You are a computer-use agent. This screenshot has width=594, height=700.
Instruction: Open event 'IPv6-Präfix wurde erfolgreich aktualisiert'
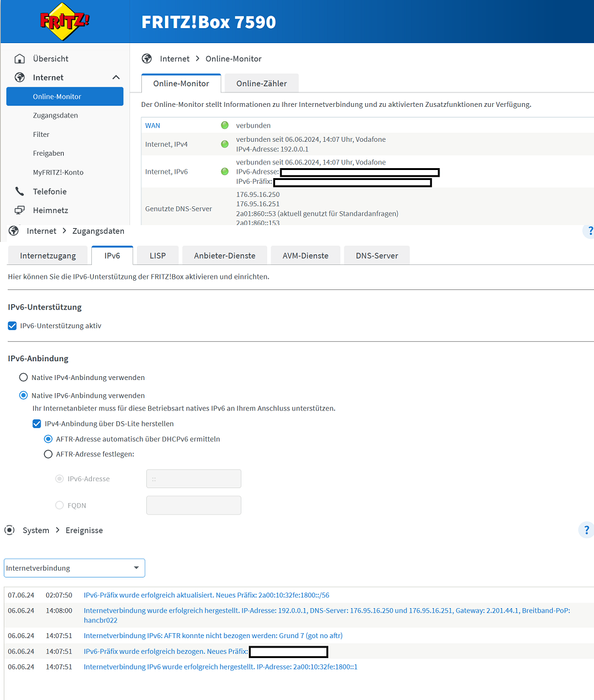pos(206,594)
